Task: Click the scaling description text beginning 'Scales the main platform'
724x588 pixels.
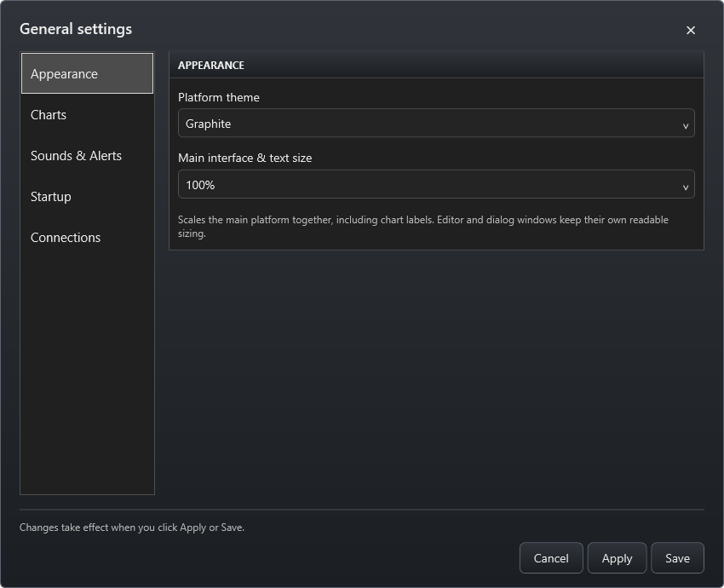Action: [x=423, y=227]
